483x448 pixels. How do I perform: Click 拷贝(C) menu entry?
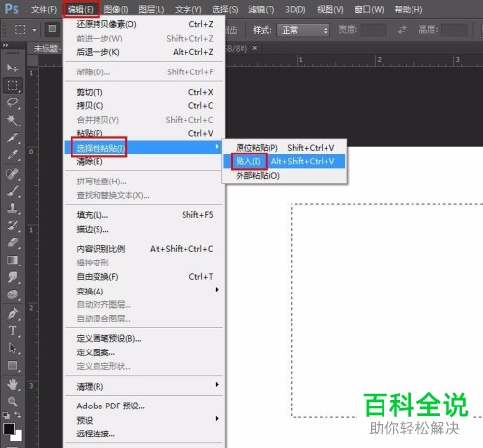144,106
